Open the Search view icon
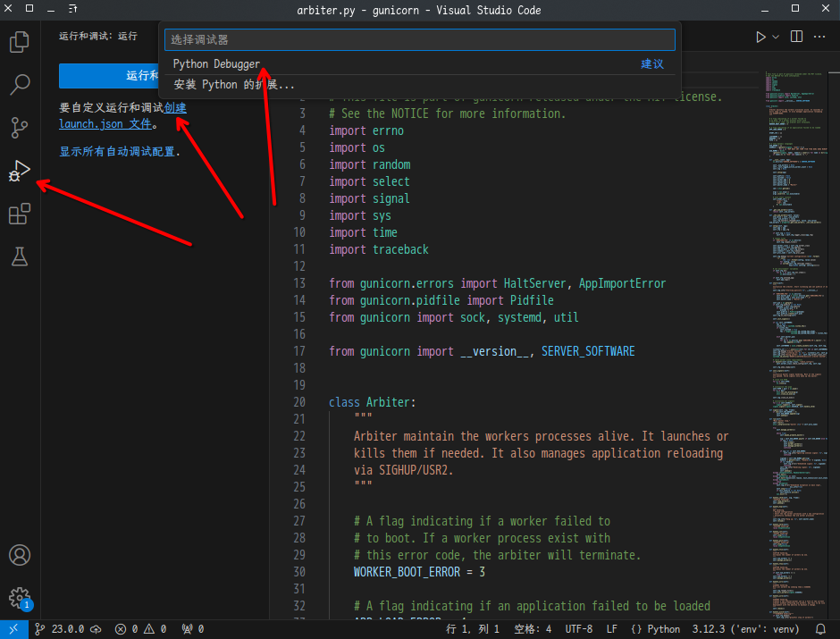 coord(20,85)
